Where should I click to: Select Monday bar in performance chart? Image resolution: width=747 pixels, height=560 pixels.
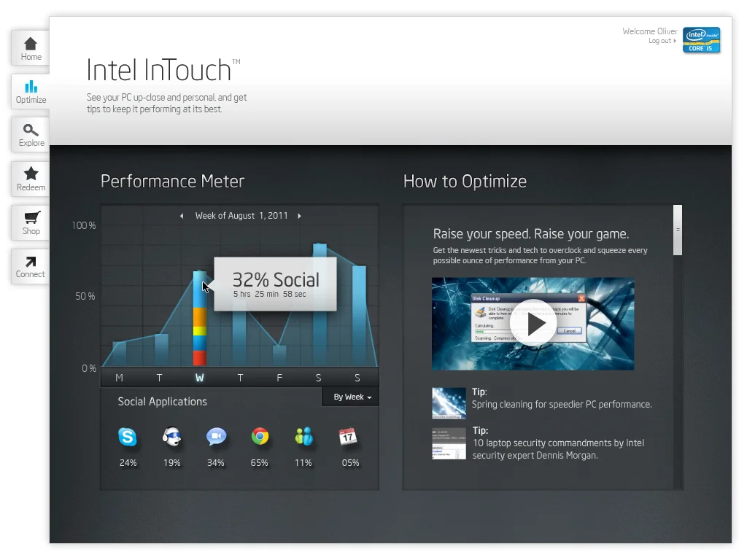[x=120, y=354]
